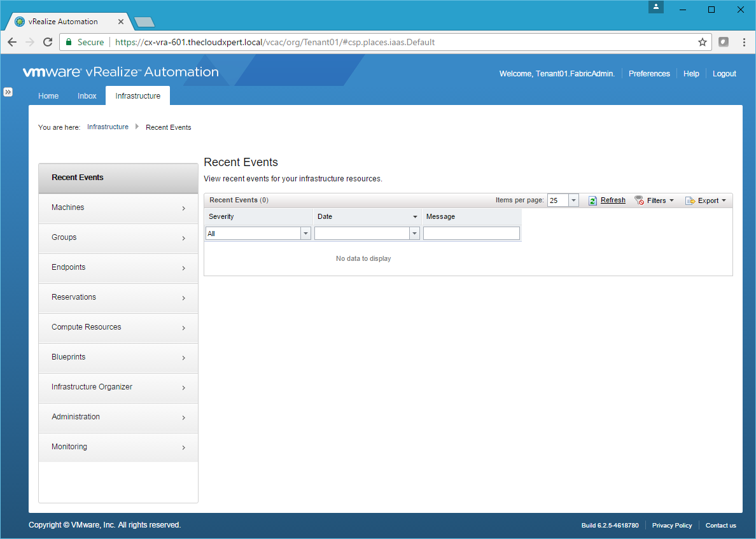
Task: Expand the collapsed side panel with double-arrow icon
Action: (8, 92)
